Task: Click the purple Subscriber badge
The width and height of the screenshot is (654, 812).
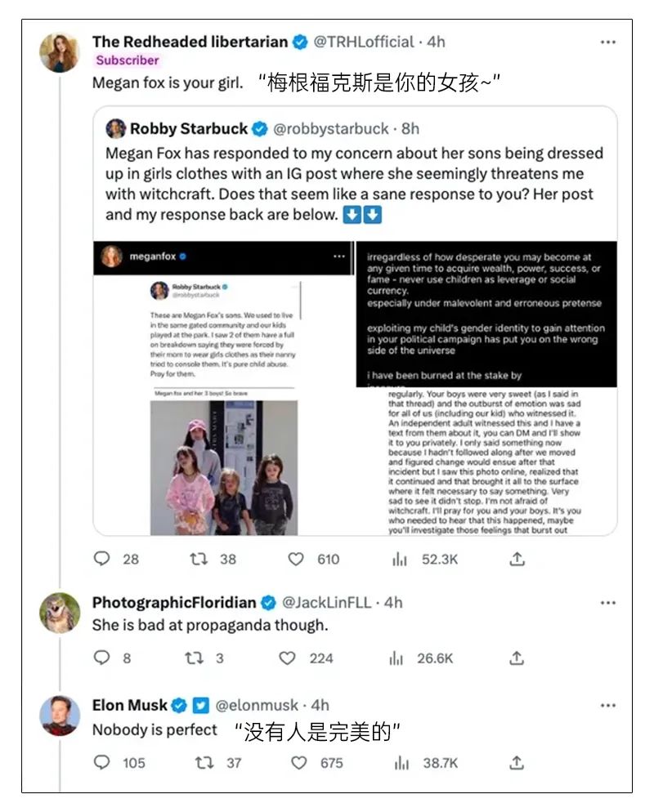Action: (128, 60)
